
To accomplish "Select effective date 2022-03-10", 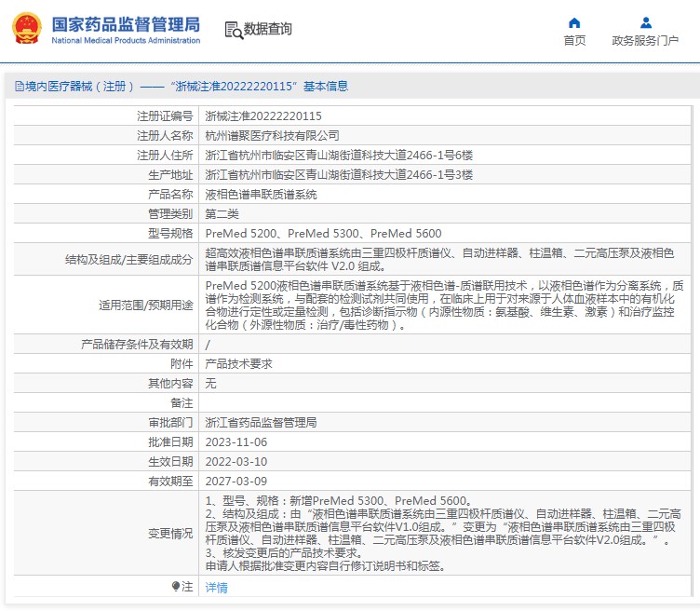I will [x=236, y=462].
